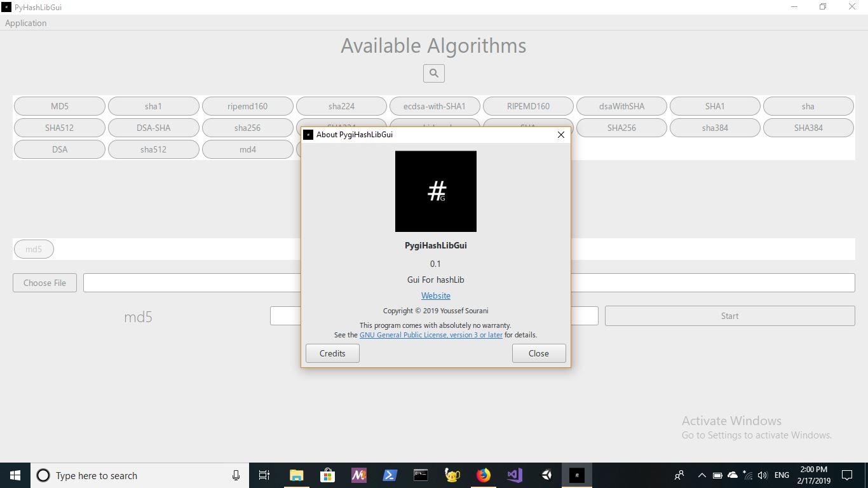Click the Start button

[x=729, y=316]
